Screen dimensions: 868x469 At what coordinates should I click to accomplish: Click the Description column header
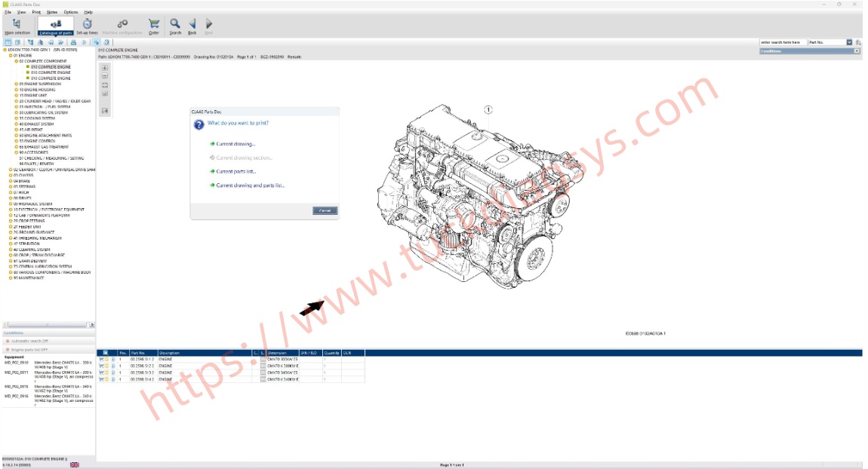[205, 353]
